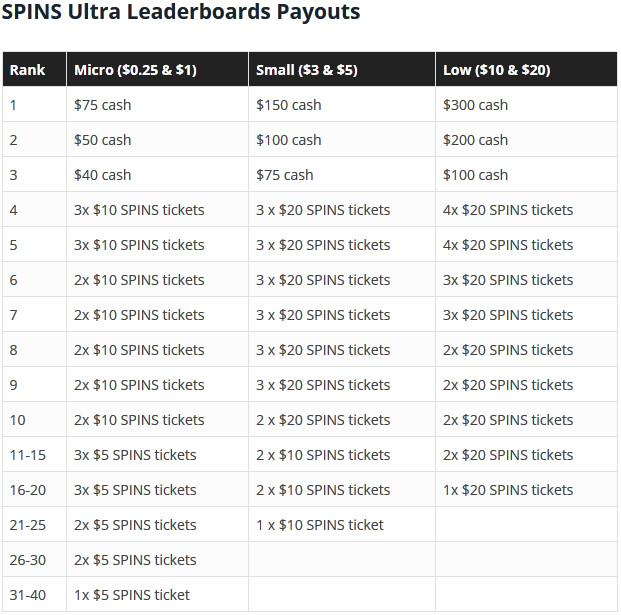
Task: Click the $150 cash cell
Action: click(342, 105)
